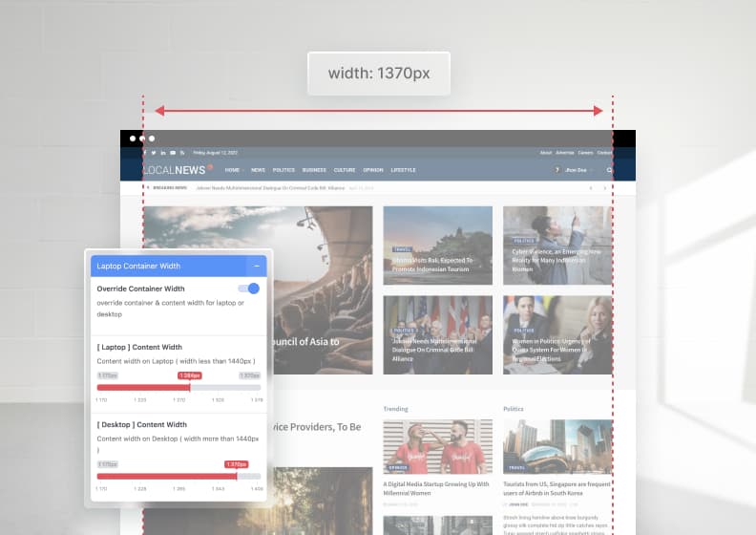Open the Jhon Doe account dropdown
The image size is (756, 535).
pyautogui.click(x=579, y=170)
